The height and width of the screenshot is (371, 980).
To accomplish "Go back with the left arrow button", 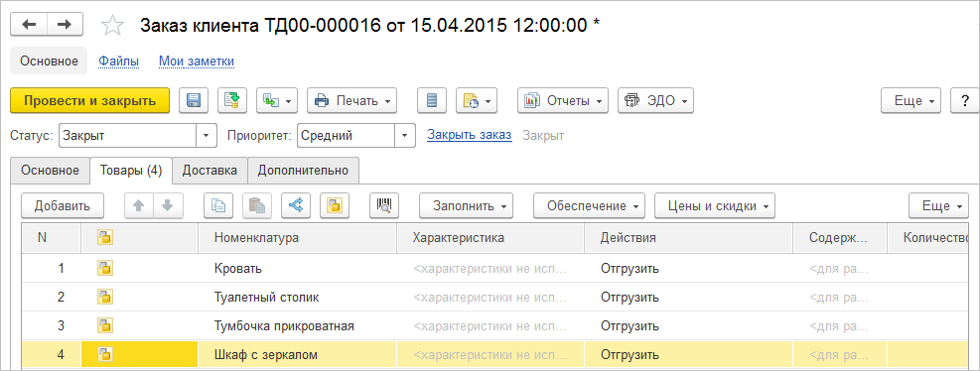I will pos(29,25).
